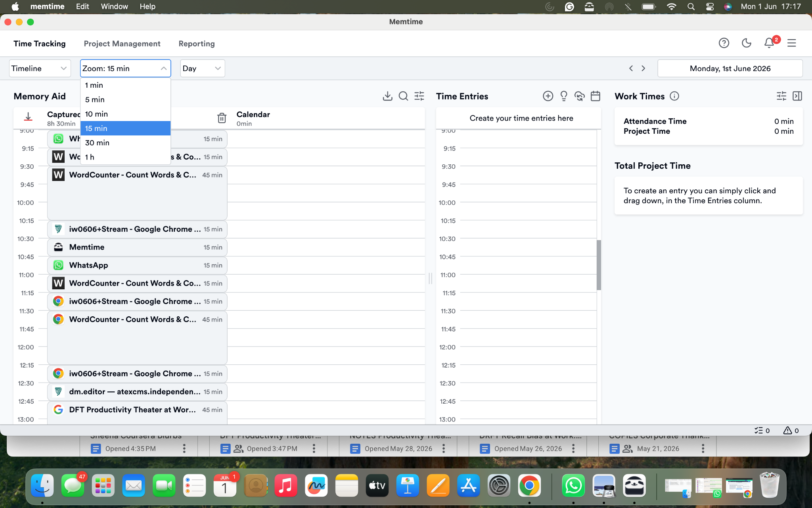Toggle dark mode moon icon
The width and height of the screenshot is (812, 508).
pos(746,43)
